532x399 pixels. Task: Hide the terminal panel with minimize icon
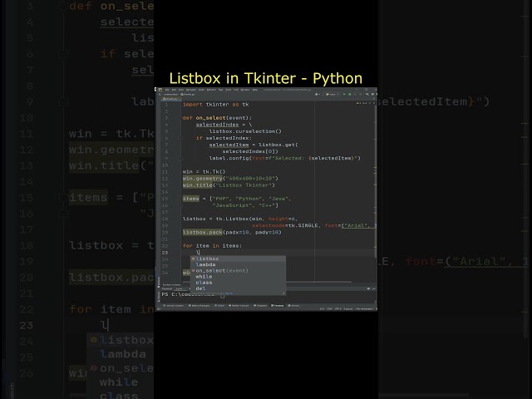click(x=374, y=288)
